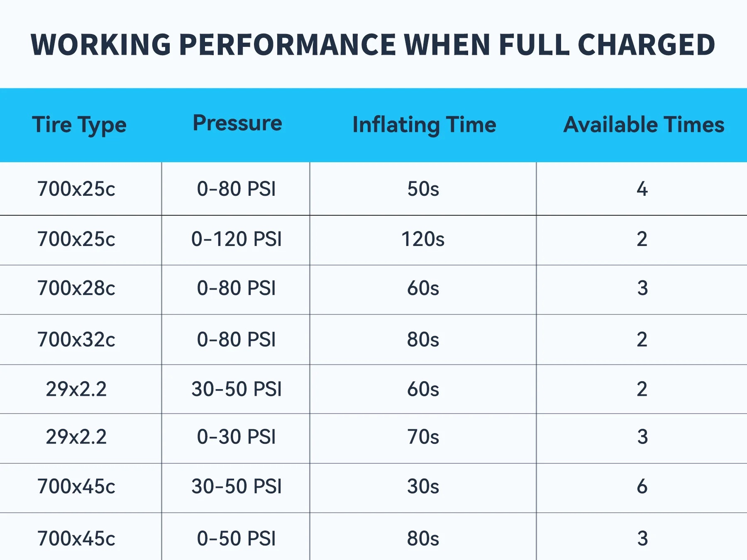
Task: Click the 0-30 PSI pressure cell
Action: pyautogui.click(x=237, y=437)
